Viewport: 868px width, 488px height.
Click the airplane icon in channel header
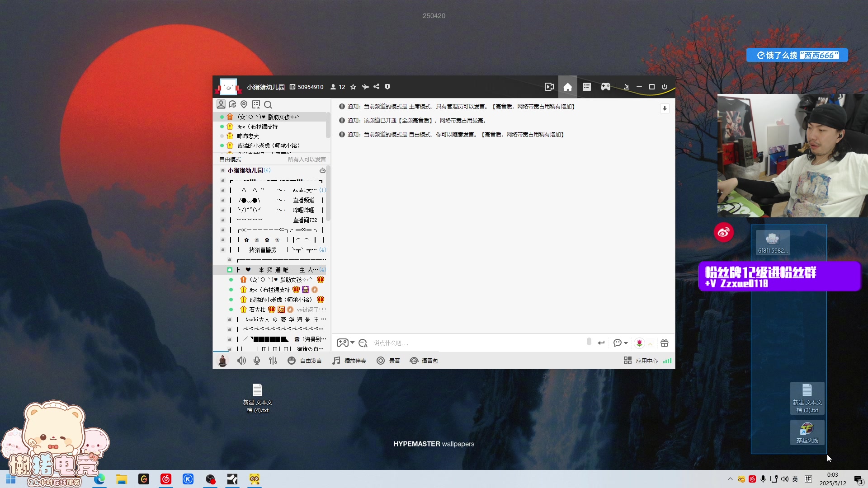pos(365,87)
